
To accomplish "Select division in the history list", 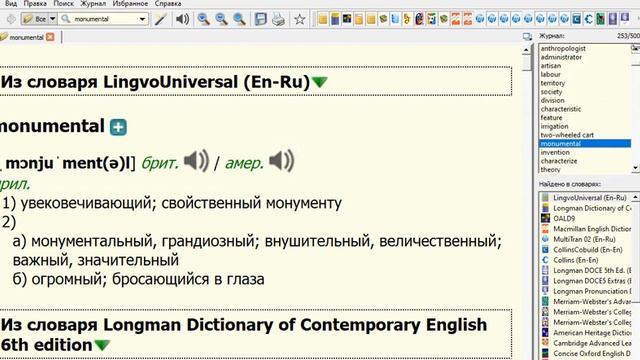I will point(552,100).
